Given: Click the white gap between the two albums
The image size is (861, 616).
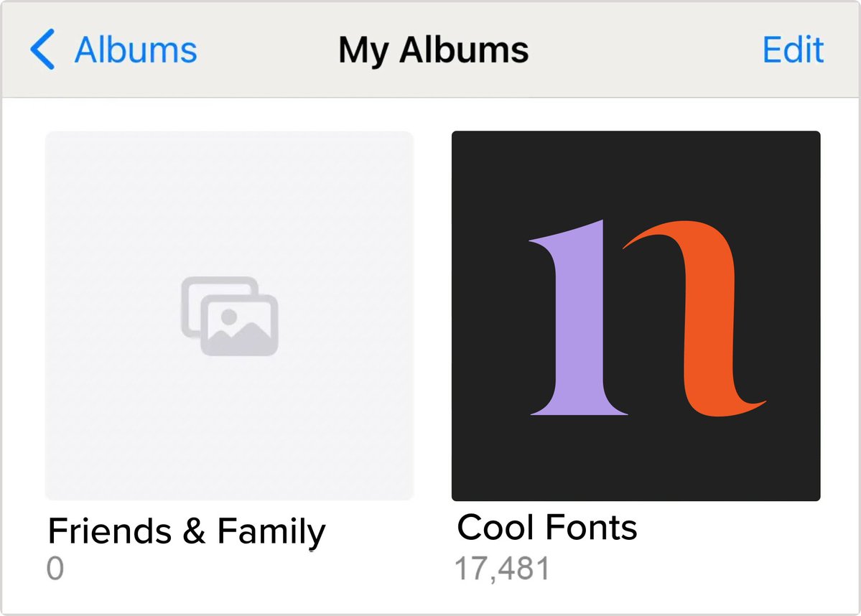Looking at the screenshot, I should [x=433, y=316].
